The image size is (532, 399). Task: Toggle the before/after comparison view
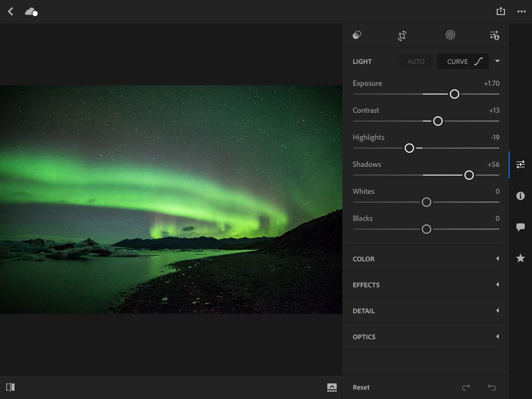point(10,387)
